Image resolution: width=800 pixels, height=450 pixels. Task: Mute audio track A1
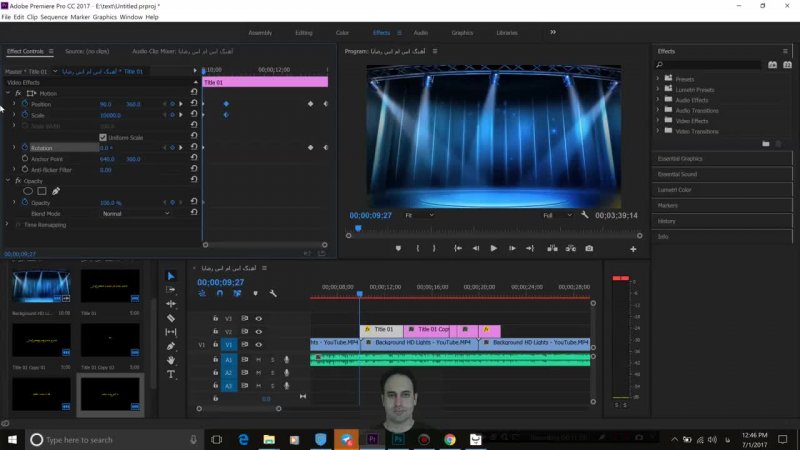point(258,360)
